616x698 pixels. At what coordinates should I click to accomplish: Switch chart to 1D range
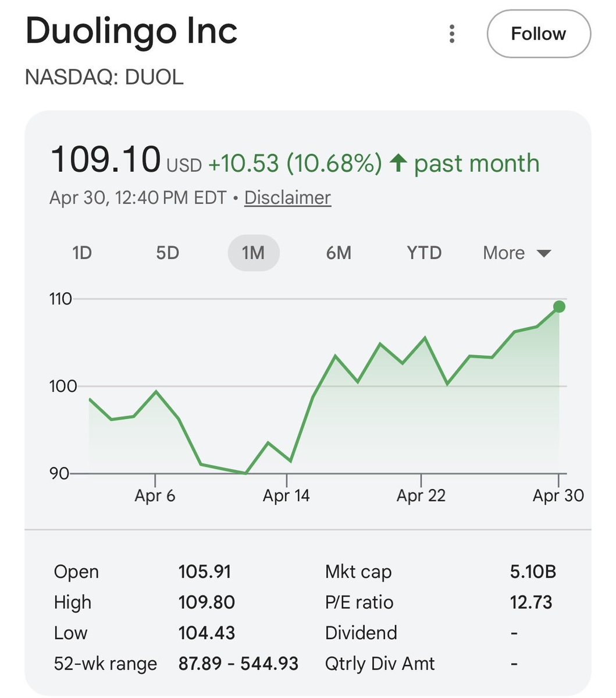pyautogui.click(x=82, y=253)
